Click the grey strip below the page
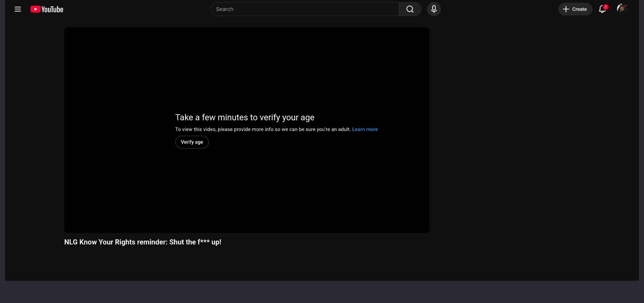Image resolution: width=644 pixels, height=303 pixels. (x=322, y=292)
